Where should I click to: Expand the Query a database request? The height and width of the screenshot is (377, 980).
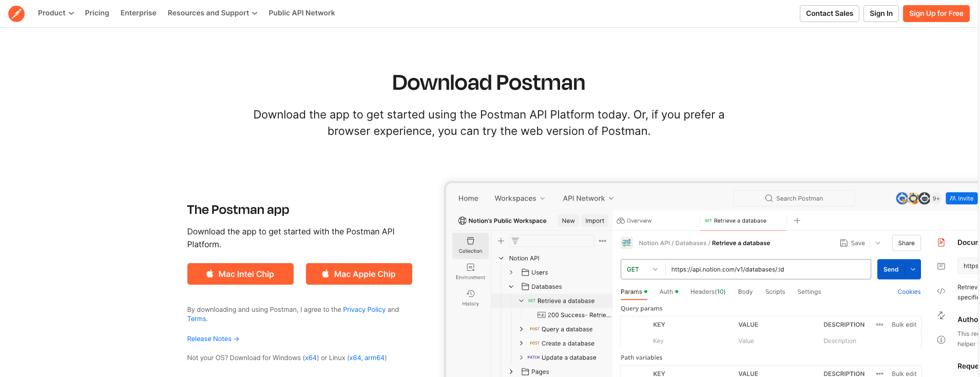click(x=521, y=329)
